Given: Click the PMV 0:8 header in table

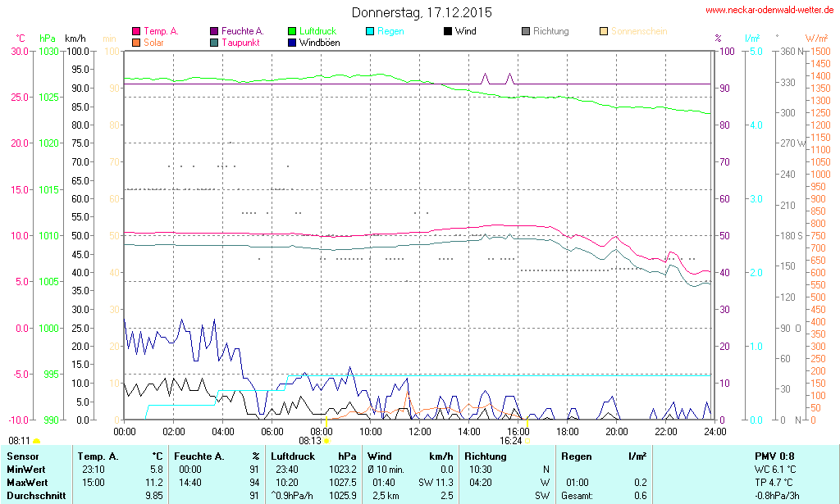Looking at the screenshot, I should pyautogui.click(x=774, y=456).
